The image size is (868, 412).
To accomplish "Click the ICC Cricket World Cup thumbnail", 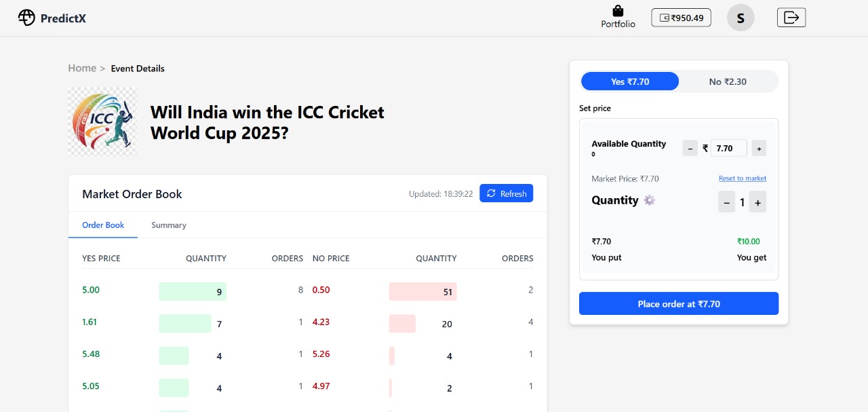I will click(x=102, y=121).
